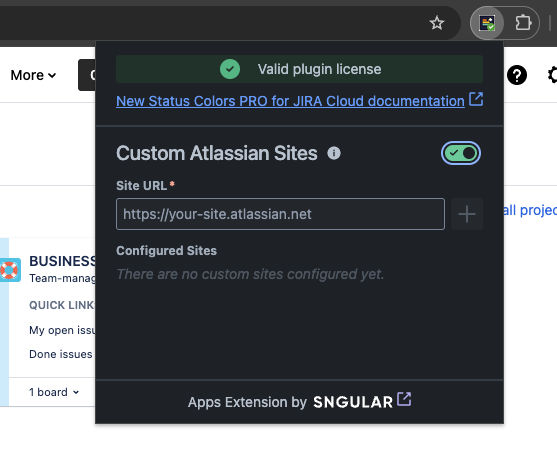This screenshot has height=462, width=557.
Task: Click the Site URL input field
Action: click(x=280, y=214)
